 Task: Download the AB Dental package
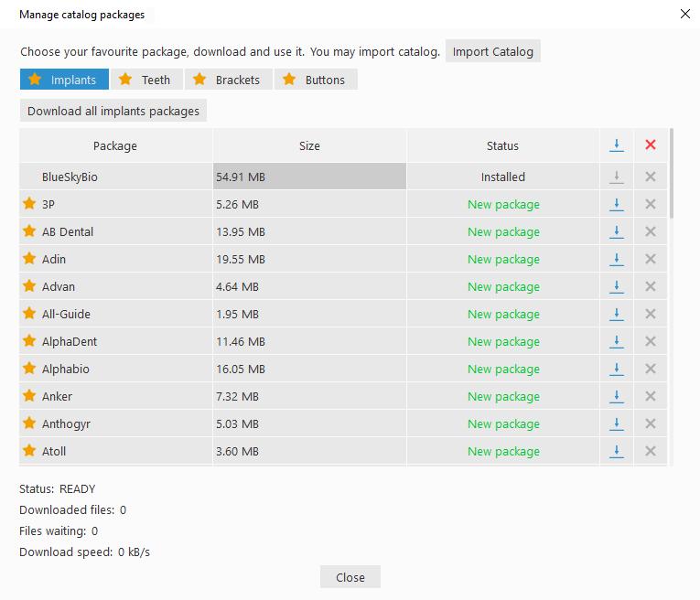617,231
